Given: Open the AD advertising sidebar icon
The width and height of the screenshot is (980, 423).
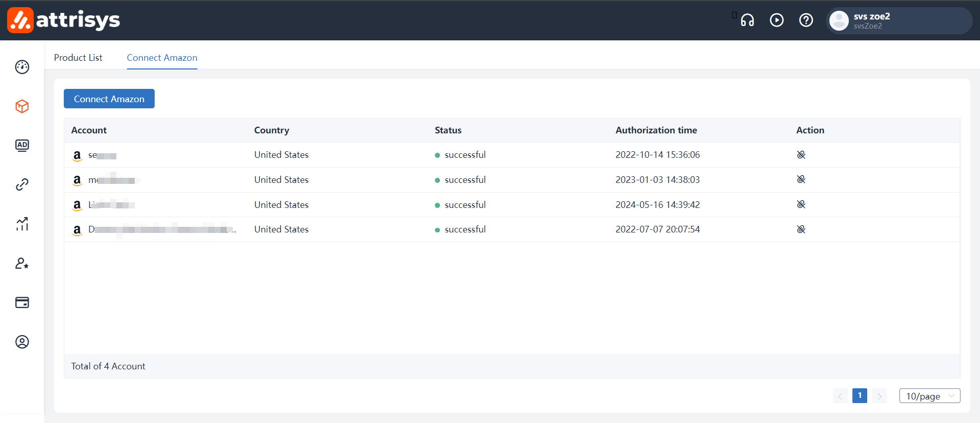Looking at the screenshot, I should (x=22, y=146).
